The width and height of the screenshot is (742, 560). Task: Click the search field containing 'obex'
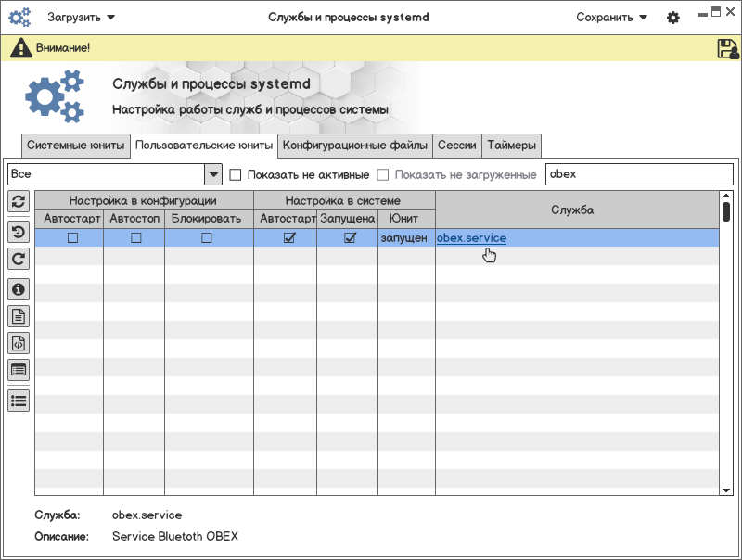(x=638, y=174)
